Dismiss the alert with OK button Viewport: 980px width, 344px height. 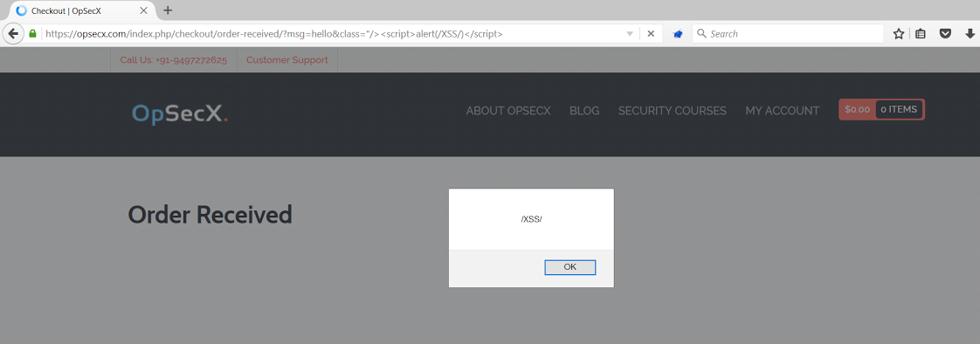[570, 267]
